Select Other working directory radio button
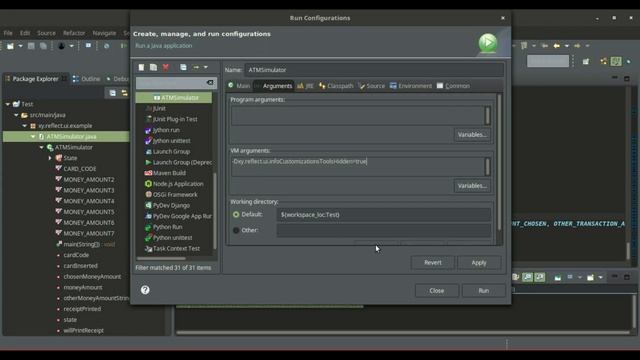This screenshot has width=640, height=360. (x=236, y=230)
